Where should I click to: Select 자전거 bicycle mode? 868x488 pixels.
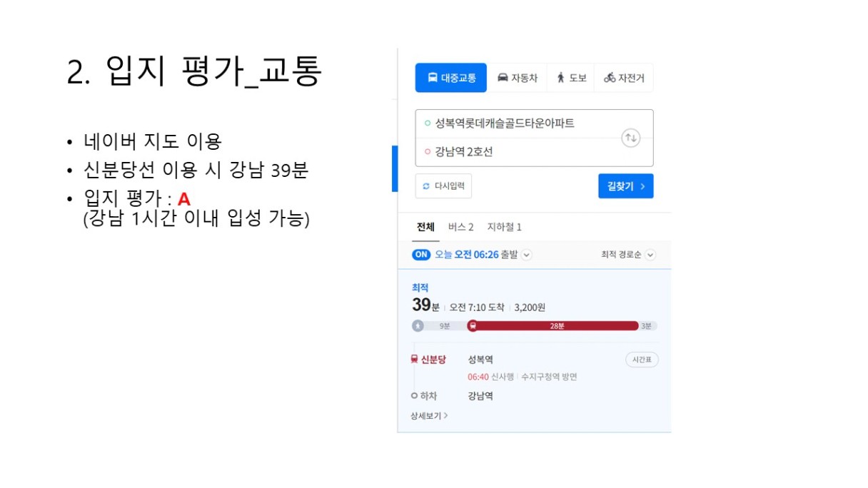click(624, 78)
